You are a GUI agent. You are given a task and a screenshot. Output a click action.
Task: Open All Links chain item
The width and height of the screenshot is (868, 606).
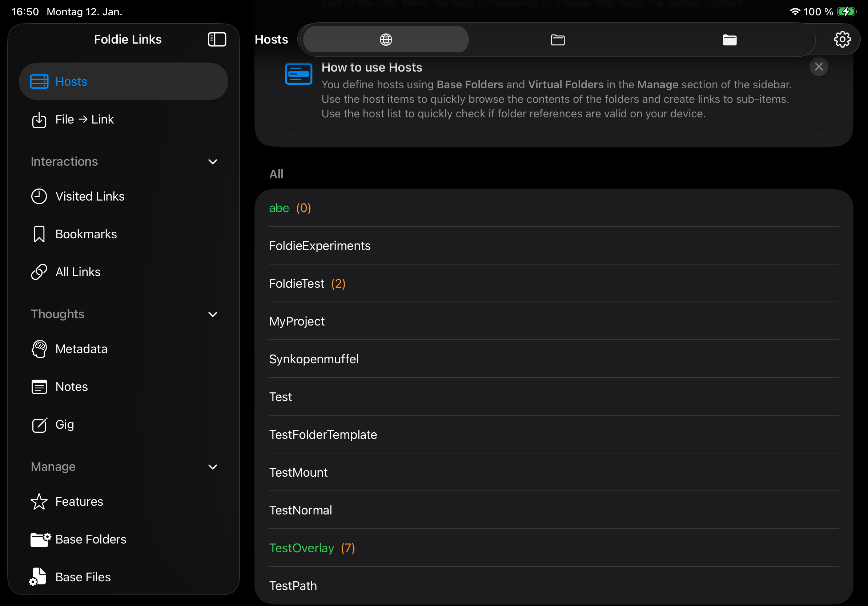(78, 272)
